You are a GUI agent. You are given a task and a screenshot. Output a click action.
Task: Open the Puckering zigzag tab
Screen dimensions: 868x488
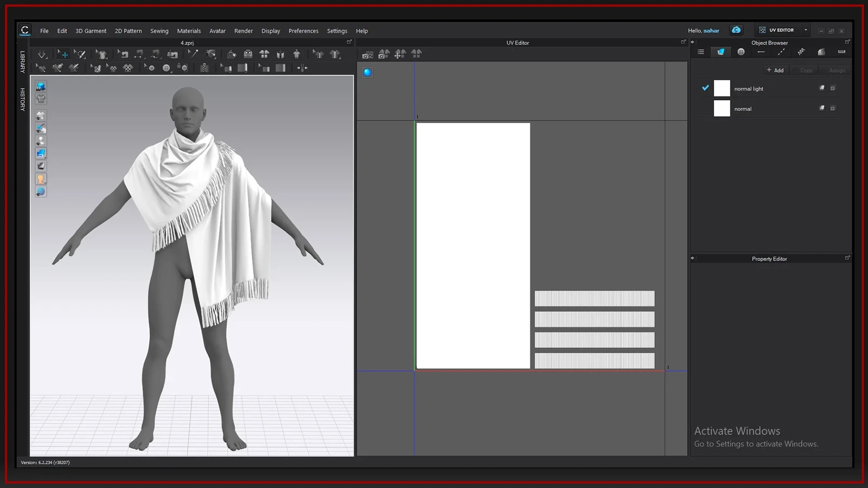[x=801, y=52]
